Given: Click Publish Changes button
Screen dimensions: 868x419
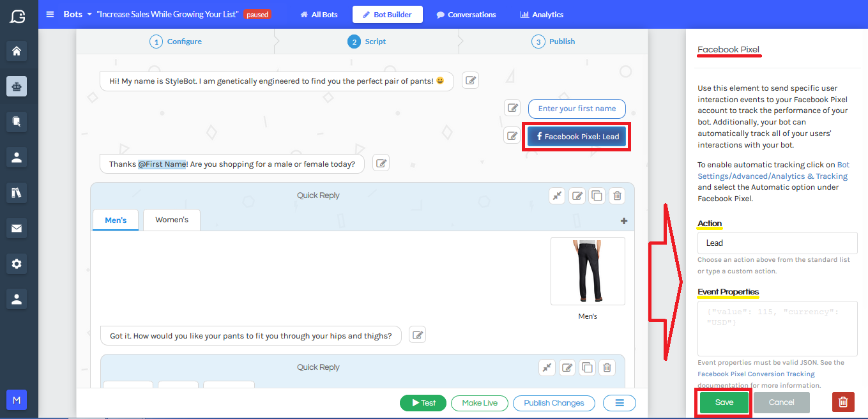Looking at the screenshot, I should [x=554, y=403].
